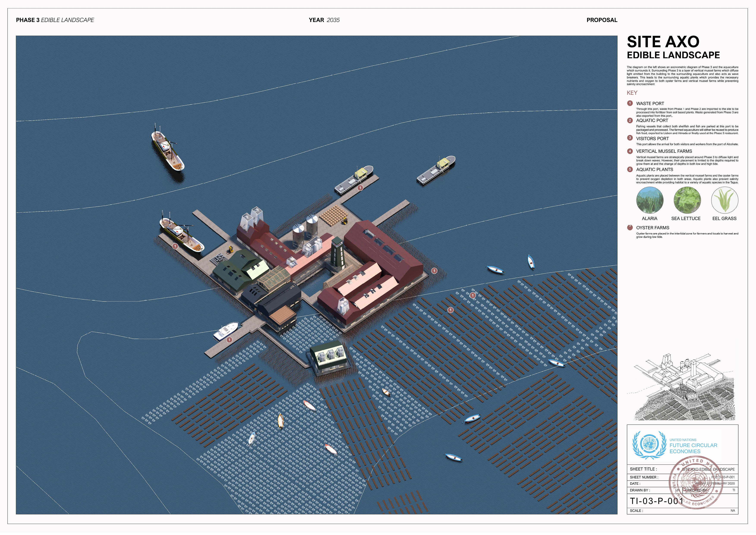Click the number 4 marker for Vertical Mussel Farms

[x=630, y=151]
